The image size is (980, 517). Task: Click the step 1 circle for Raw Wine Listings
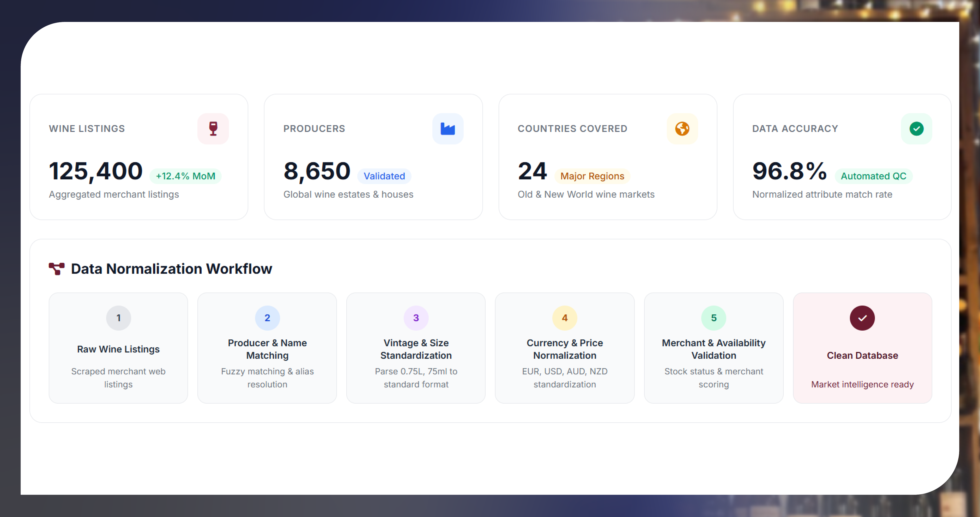118,318
